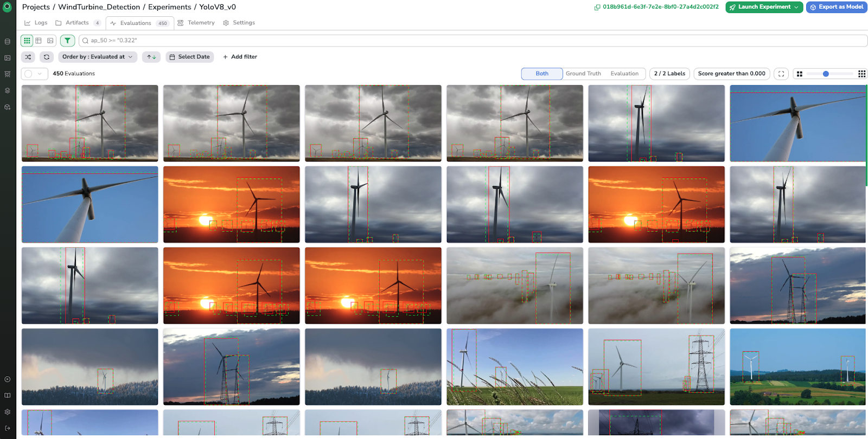
Task: Open the Score greater than 0.000 selector
Action: point(732,74)
